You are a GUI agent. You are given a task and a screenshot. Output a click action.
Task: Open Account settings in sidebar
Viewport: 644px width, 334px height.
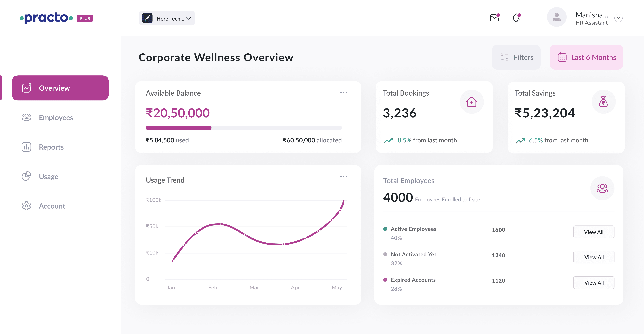(52, 206)
